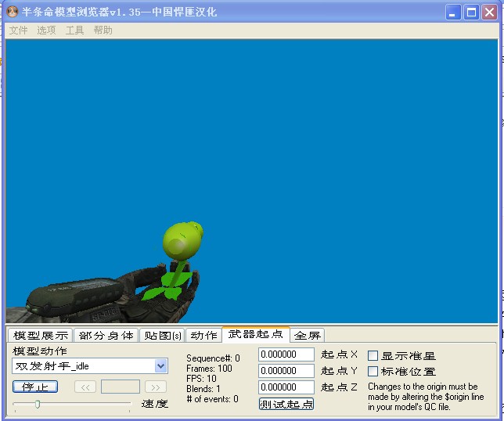
Task: Switch to the 模型展示 tab
Action: click(x=41, y=335)
